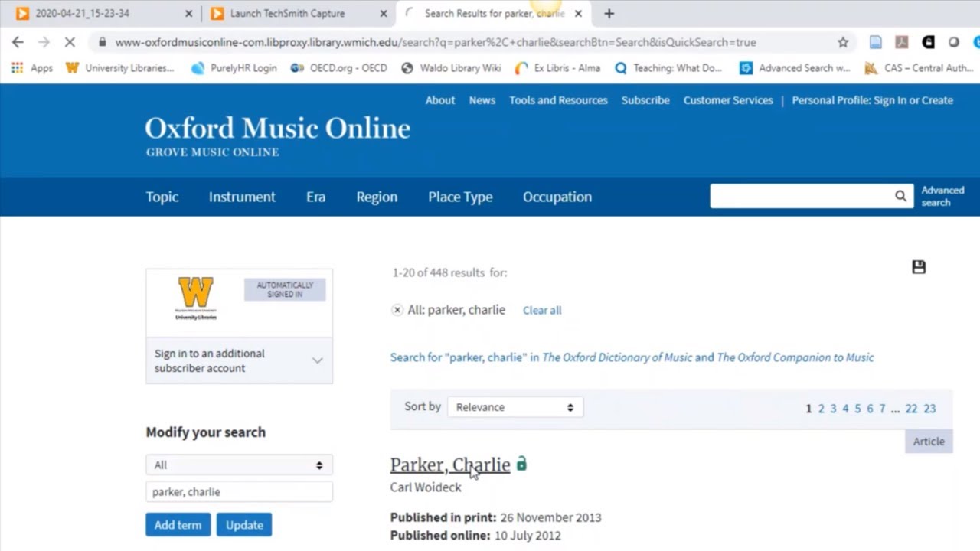This screenshot has height=551, width=980.
Task: Go to results page 3
Action: pos(833,409)
